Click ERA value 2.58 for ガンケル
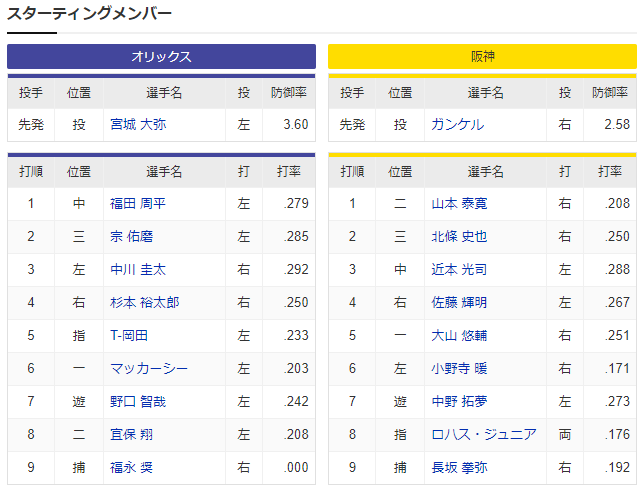 point(617,124)
